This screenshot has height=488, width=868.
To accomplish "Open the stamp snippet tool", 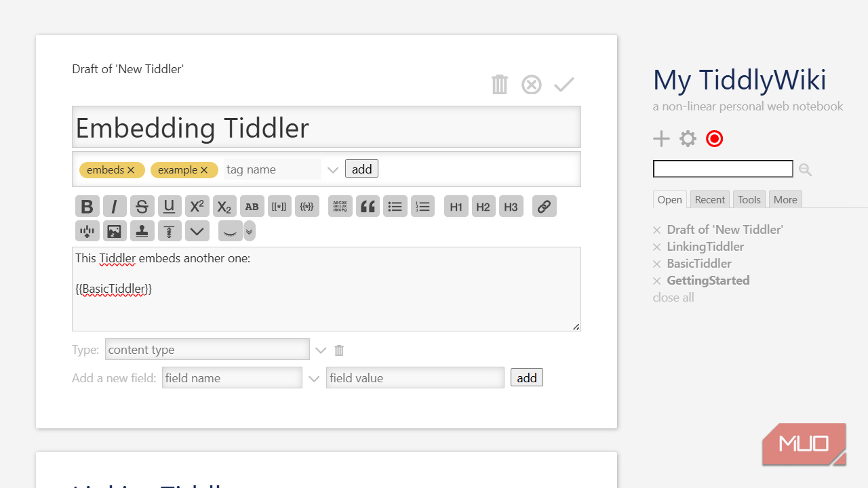I will click(x=142, y=231).
